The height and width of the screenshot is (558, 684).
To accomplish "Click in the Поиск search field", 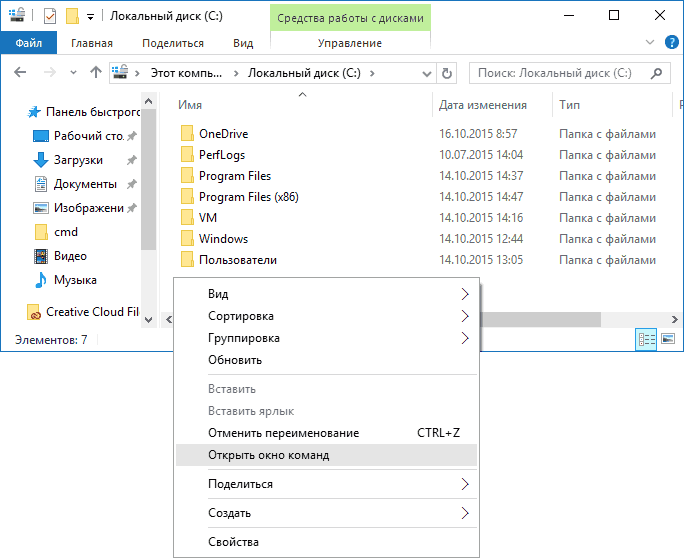I will click(560, 73).
